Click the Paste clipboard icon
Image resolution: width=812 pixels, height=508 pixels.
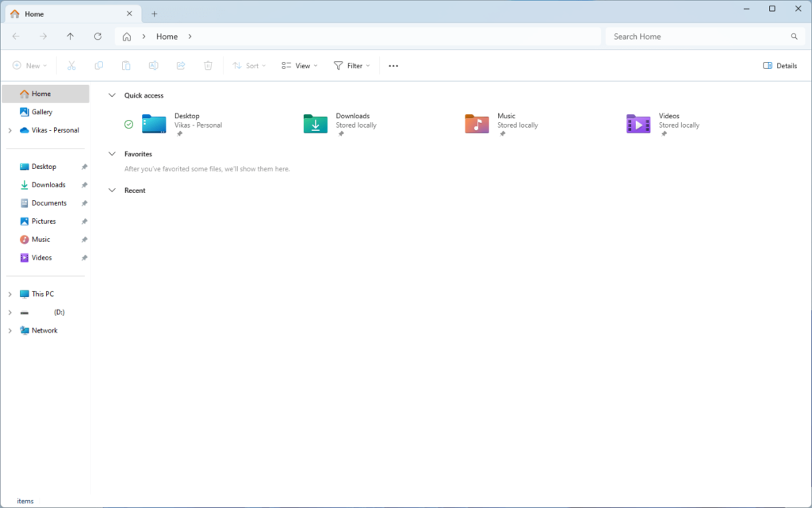click(x=126, y=66)
